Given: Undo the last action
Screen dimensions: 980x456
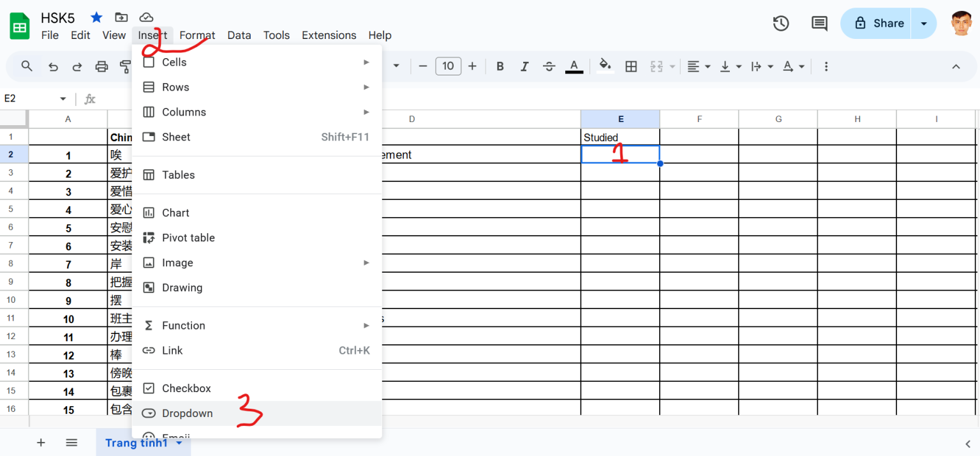Looking at the screenshot, I should tap(53, 66).
